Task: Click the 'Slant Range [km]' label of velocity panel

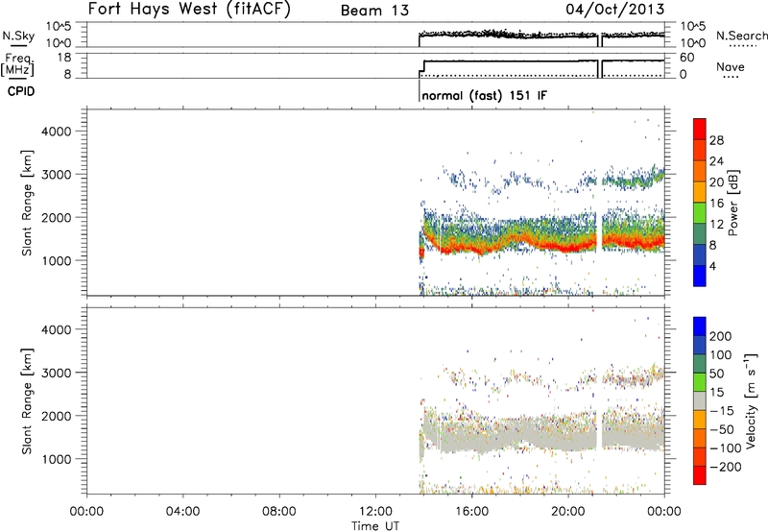Action: coord(27,401)
